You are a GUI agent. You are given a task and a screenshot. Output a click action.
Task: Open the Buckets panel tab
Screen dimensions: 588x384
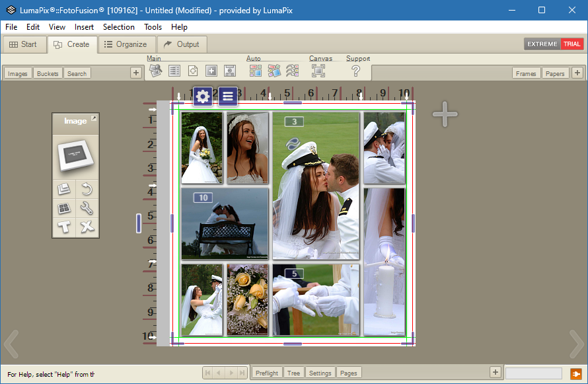point(48,73)
